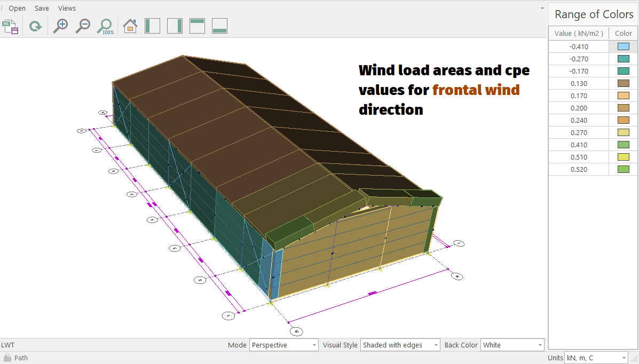
Task: Expand the Visual Style dropdown
Action: coord(400,345)
